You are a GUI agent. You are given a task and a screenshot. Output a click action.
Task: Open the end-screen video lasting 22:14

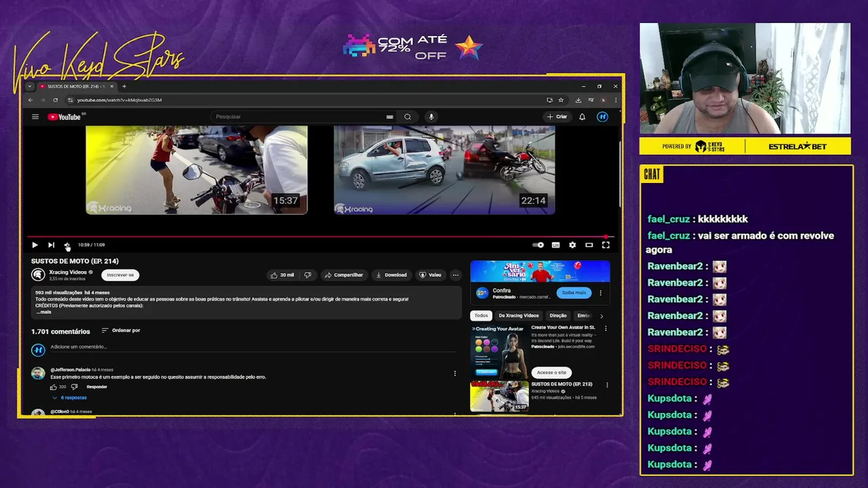click(x=444, y=169)
